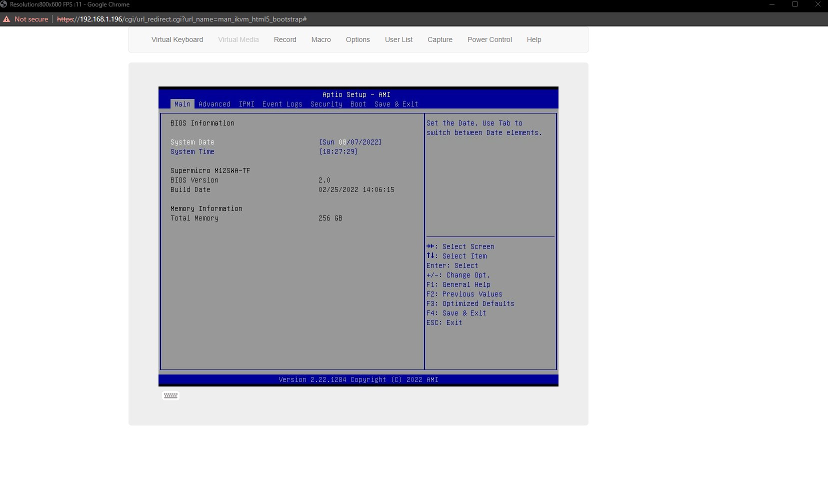Image resolution: width=828 pixels, height=504 pixels.
Task: Switch to the Advanced BIOS tab
Action: pos(214,104)
